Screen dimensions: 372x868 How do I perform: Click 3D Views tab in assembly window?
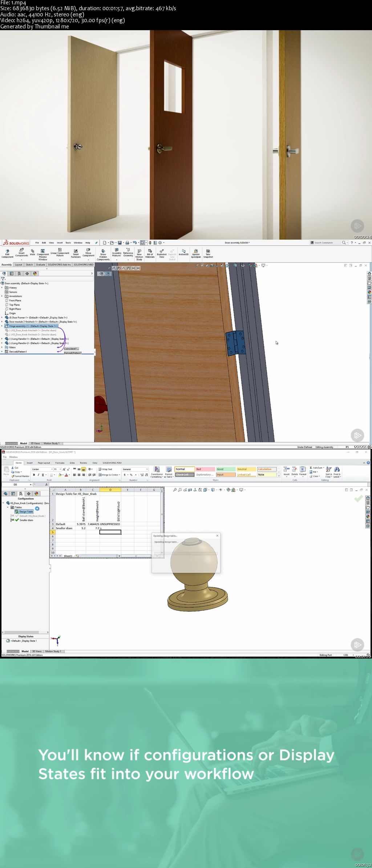click(x=35, y=443)
